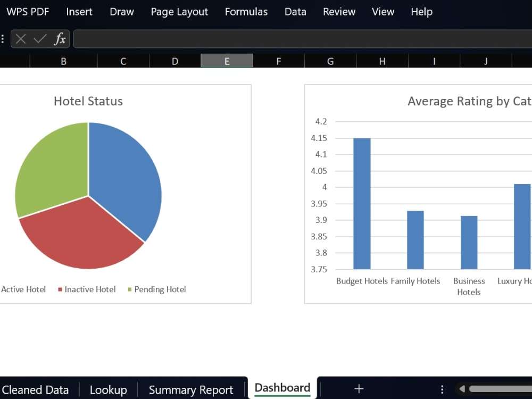Click the Family Hotels axis label
532x399 pixels.
point(415,281)
